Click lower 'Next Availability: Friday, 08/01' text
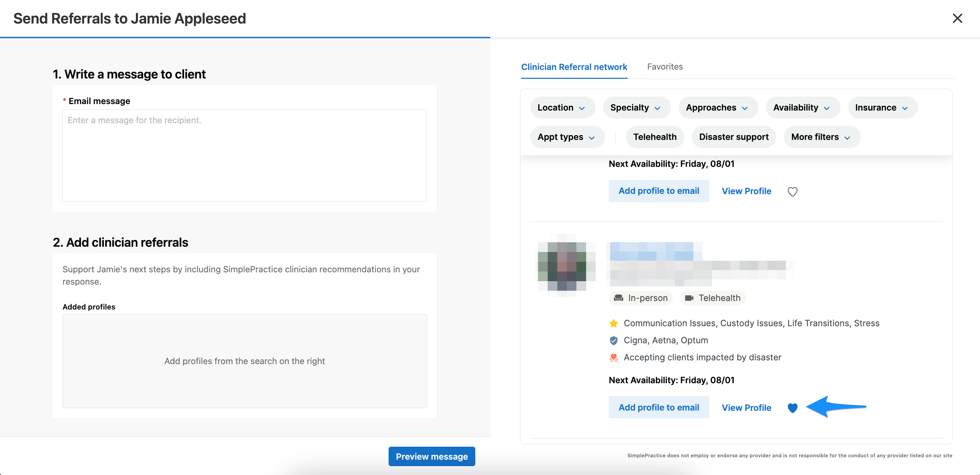This screenshot has width=980, height=475. pos(671,380)
